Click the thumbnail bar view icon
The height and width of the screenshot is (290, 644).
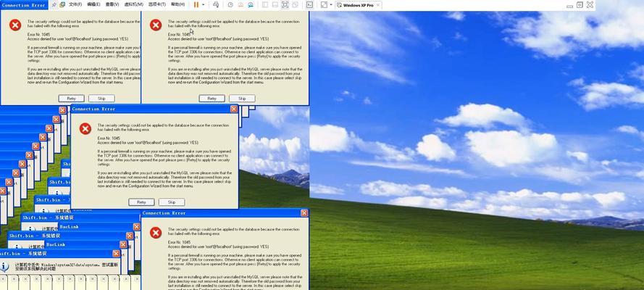tap(275, 4)
